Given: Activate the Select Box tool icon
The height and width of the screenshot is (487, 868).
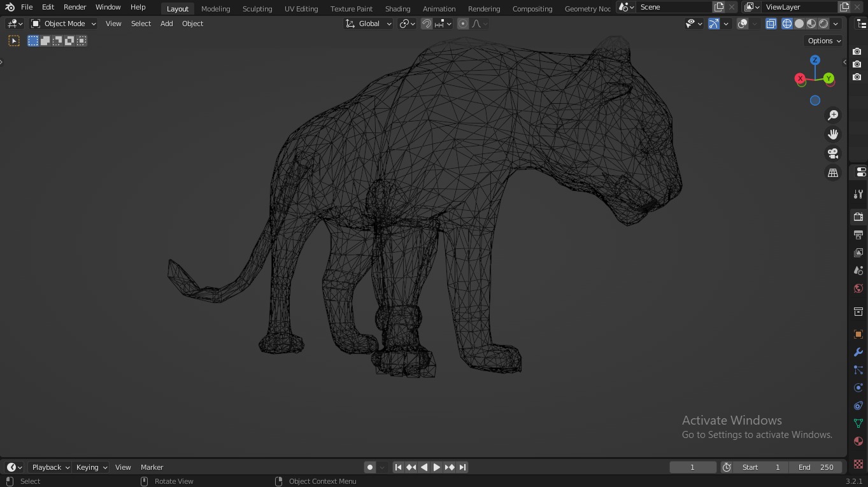Looking at the screenshot, I should click(14, 41).
